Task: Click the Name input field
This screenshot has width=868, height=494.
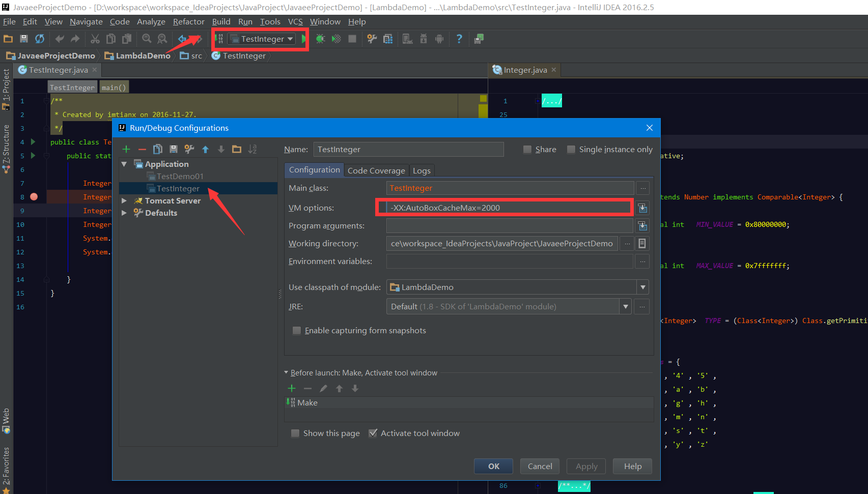Action: pos(409,149)
